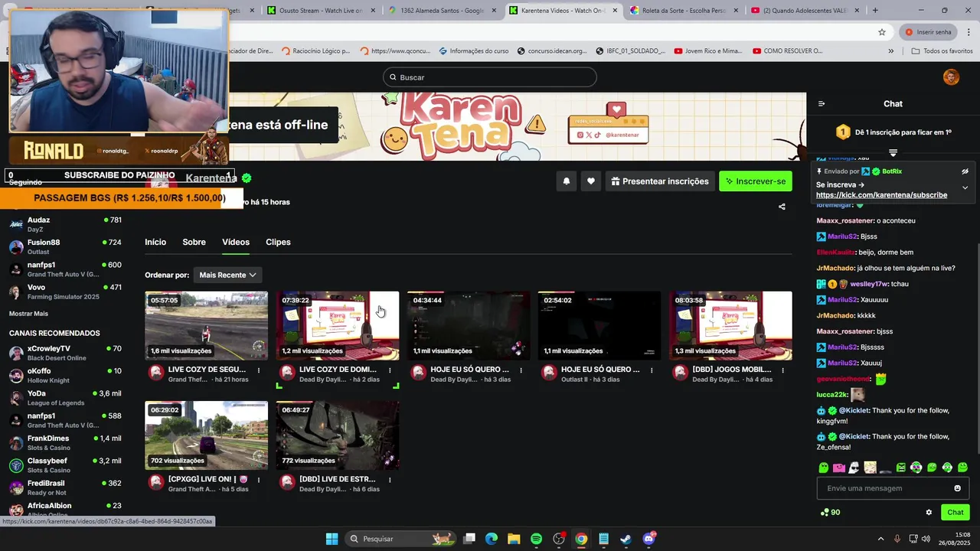Open options menu for LIVE COZY DE SEGU video
The image size is (980, 551).
click(259, 370)
